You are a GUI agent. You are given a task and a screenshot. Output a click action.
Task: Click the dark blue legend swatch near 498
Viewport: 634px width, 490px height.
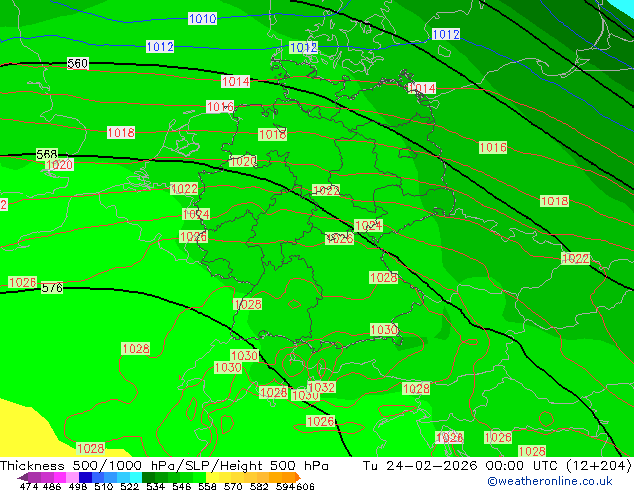pyautogui.click(x=85, y=477)
